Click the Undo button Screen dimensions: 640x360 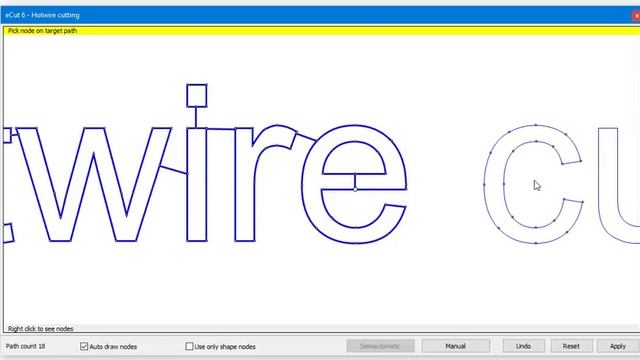pyautogui.click(x=523, y=346)
